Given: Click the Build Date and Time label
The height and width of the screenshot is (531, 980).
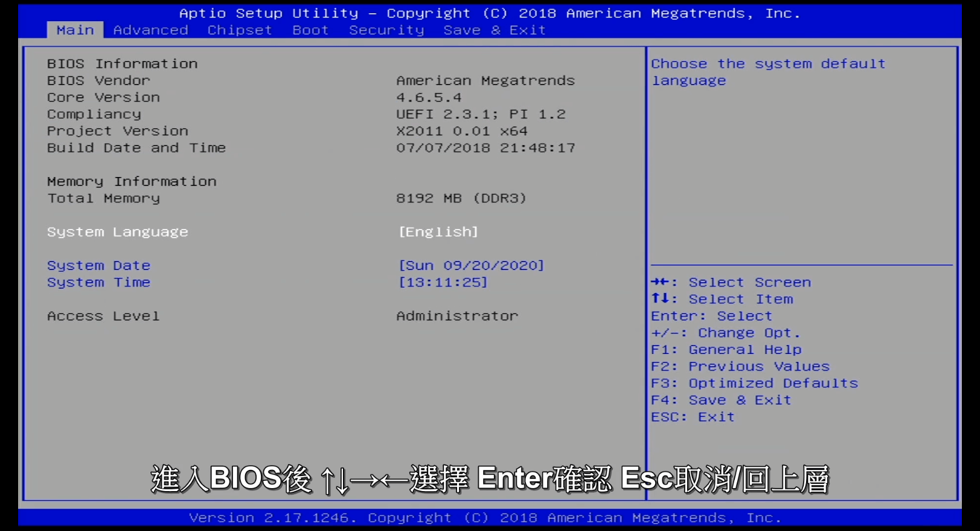Looking at the screenshot, I should 136,148.
